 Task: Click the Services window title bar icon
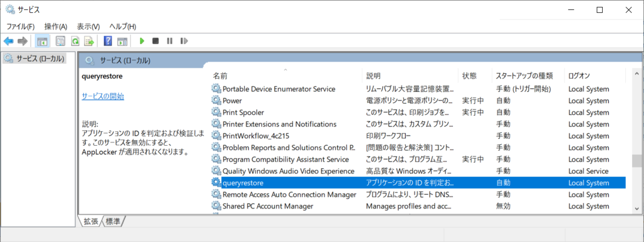tap(10, 10)
